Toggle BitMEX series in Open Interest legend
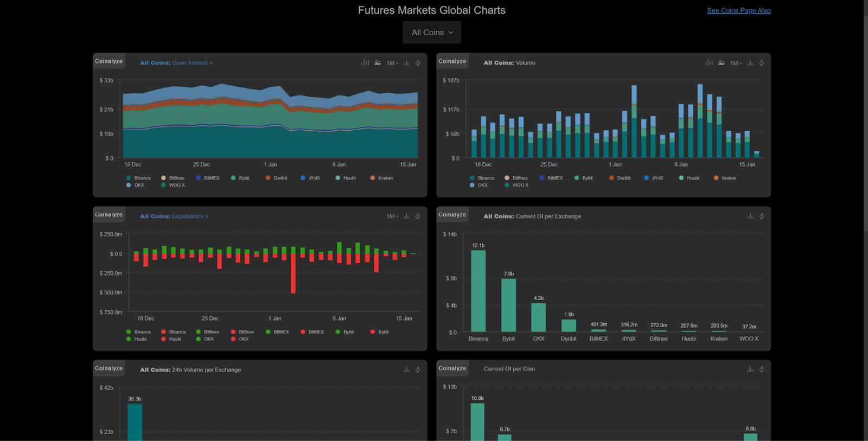 (208, 178)
